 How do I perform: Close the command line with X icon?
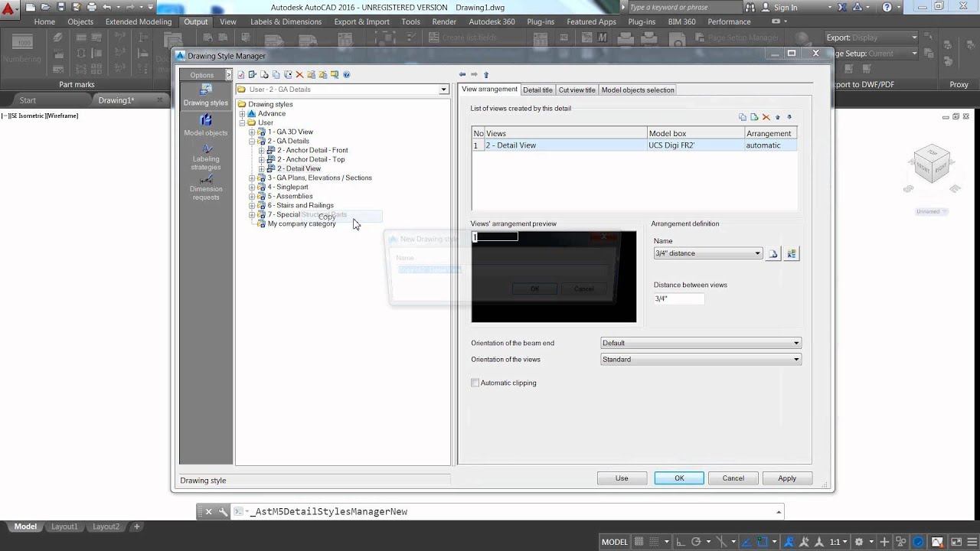(x=208, y=512)
